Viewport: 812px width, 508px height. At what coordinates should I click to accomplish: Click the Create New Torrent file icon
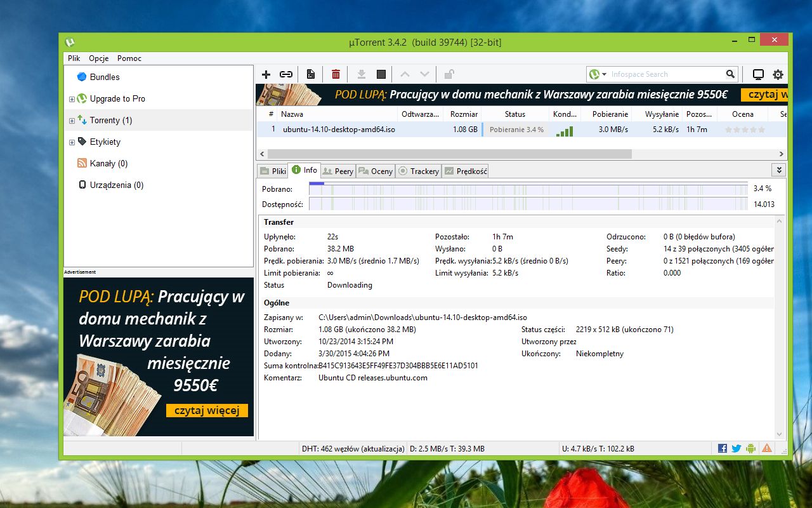click(x=311, y=74)
